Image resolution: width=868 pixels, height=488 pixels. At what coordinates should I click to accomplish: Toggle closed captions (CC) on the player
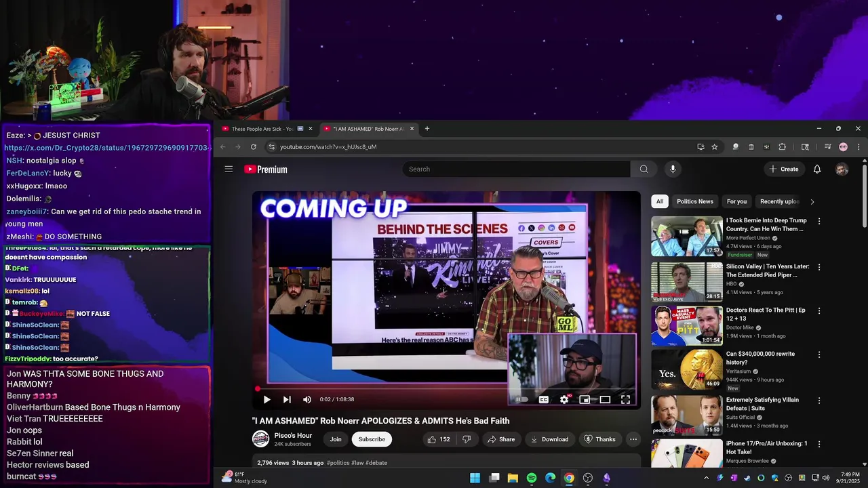point(544,399)
